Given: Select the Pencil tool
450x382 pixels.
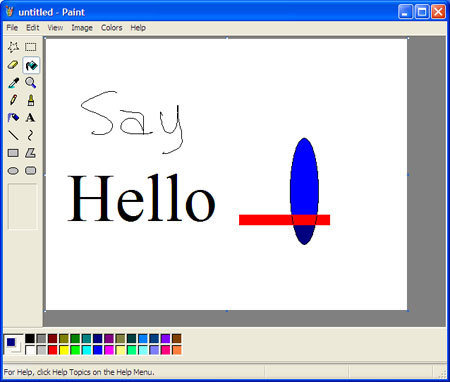Looking at the screenshot, I should [13, 100].
